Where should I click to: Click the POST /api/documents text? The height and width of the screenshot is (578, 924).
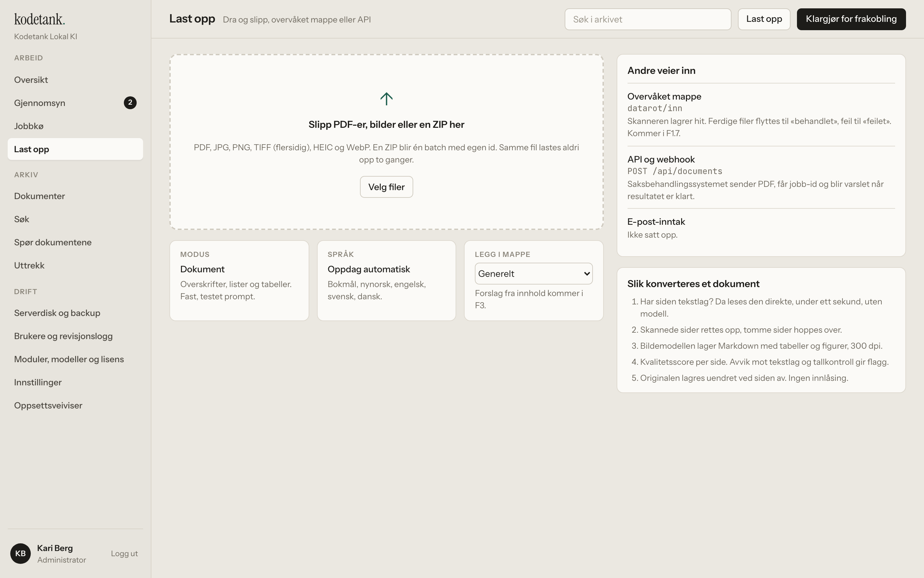pos(675,171)
